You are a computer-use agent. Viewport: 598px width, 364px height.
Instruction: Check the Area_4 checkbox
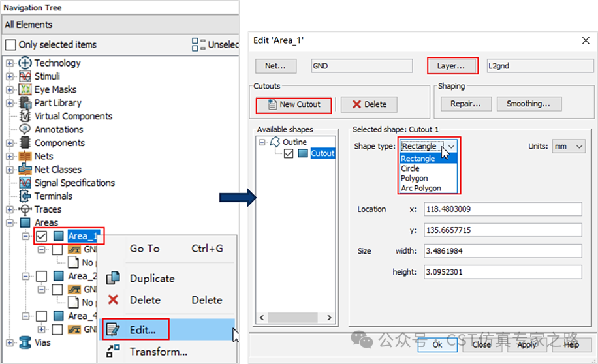(41, 316)
